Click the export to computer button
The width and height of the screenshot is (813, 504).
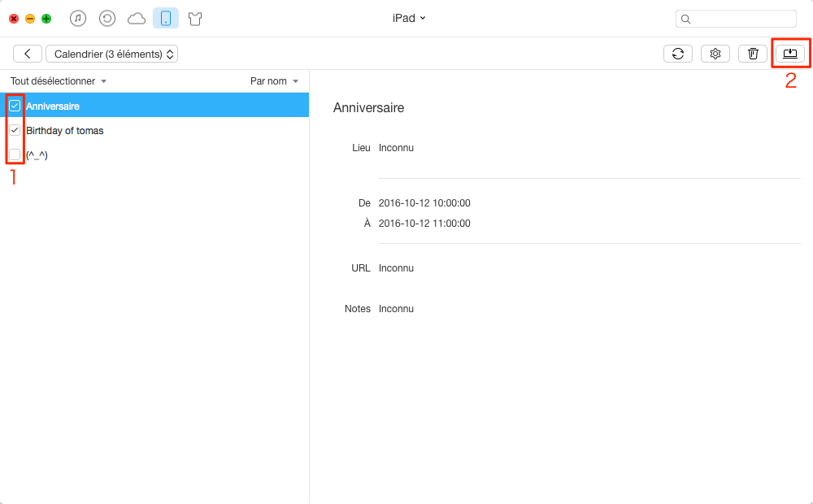790,54
